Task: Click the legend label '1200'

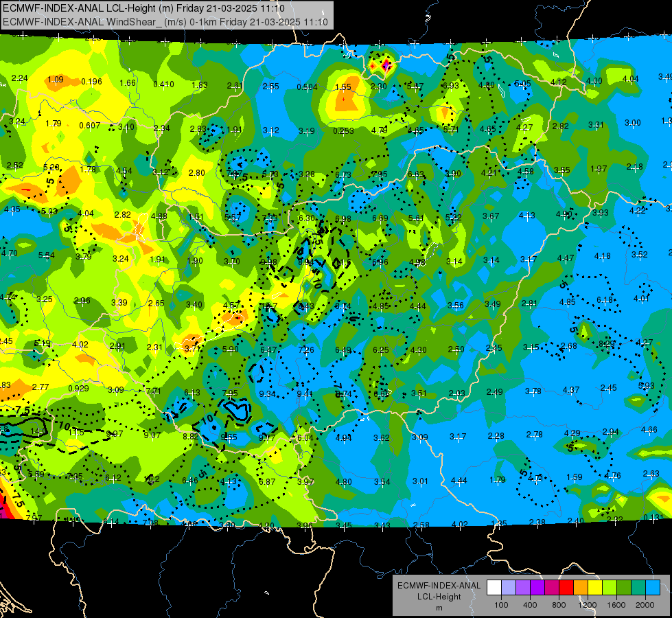Action: pos(587,605)
